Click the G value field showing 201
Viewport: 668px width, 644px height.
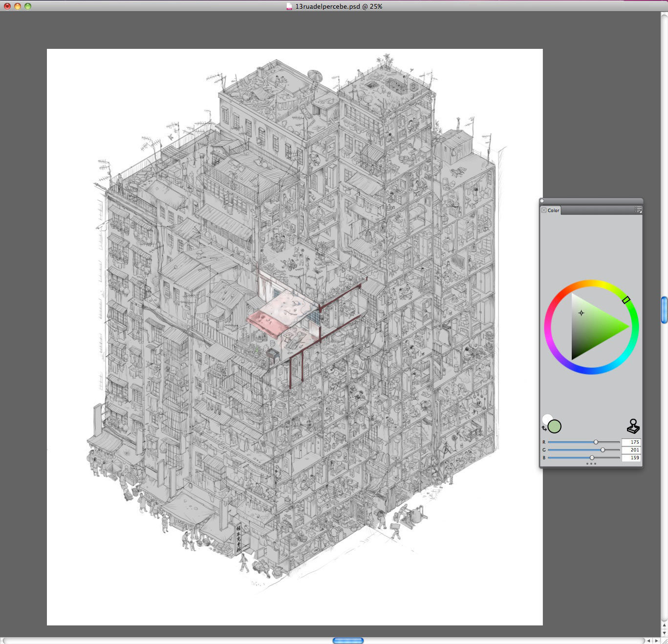(x=631, y=450)
